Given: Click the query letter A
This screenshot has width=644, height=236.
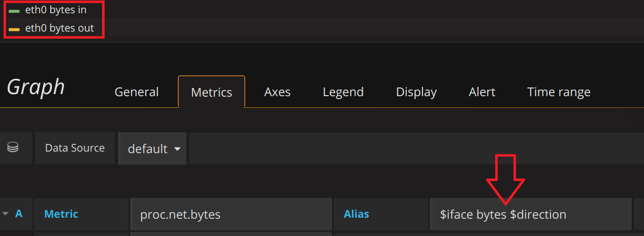Looking at the screenshot, I should click(x=19, y=214).
